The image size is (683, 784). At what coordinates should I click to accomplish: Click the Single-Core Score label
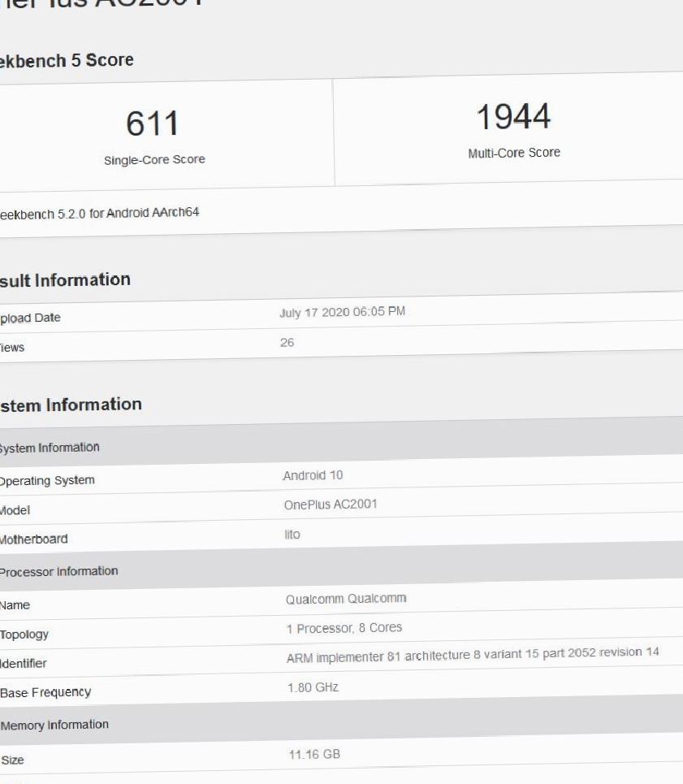[x=154, y=159]
